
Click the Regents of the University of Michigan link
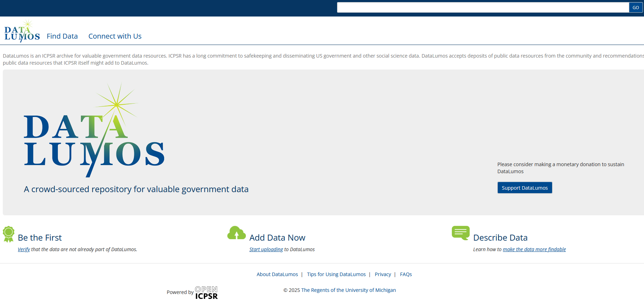click(348, 290)
